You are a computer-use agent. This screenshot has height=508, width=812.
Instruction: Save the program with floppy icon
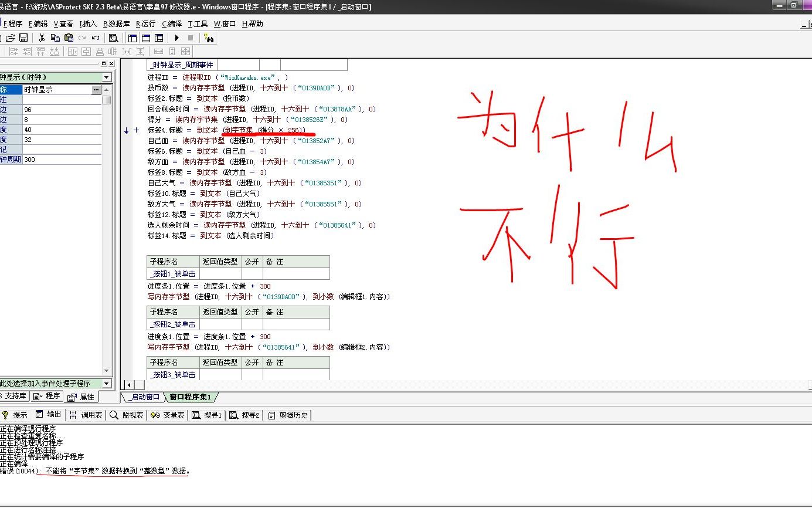click(x=23, y=38)
